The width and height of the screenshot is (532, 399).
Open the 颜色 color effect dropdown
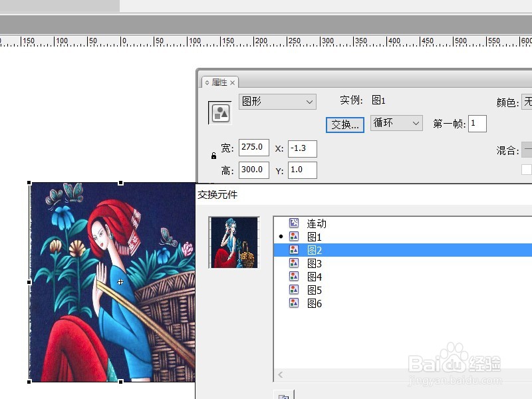527,102
